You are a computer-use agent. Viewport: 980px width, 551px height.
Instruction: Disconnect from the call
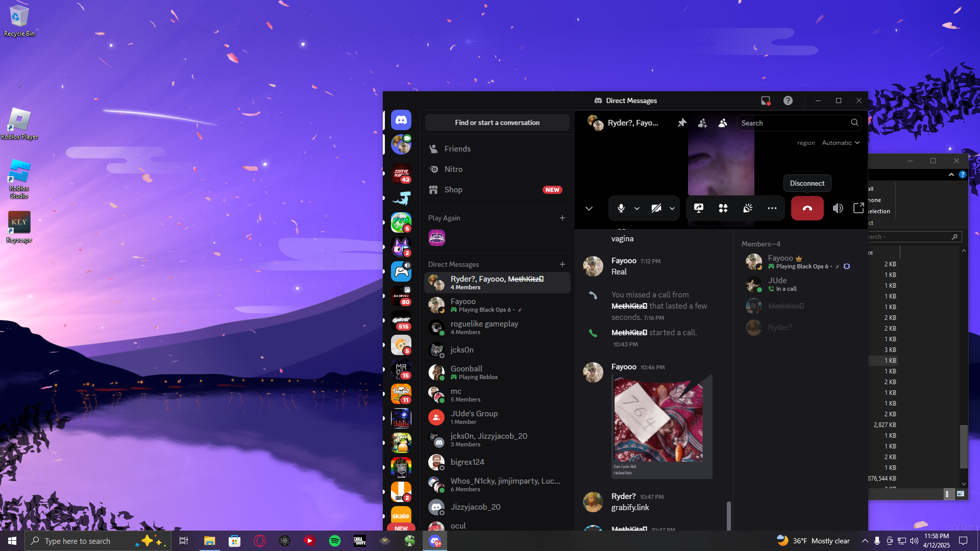coord(807,208)
